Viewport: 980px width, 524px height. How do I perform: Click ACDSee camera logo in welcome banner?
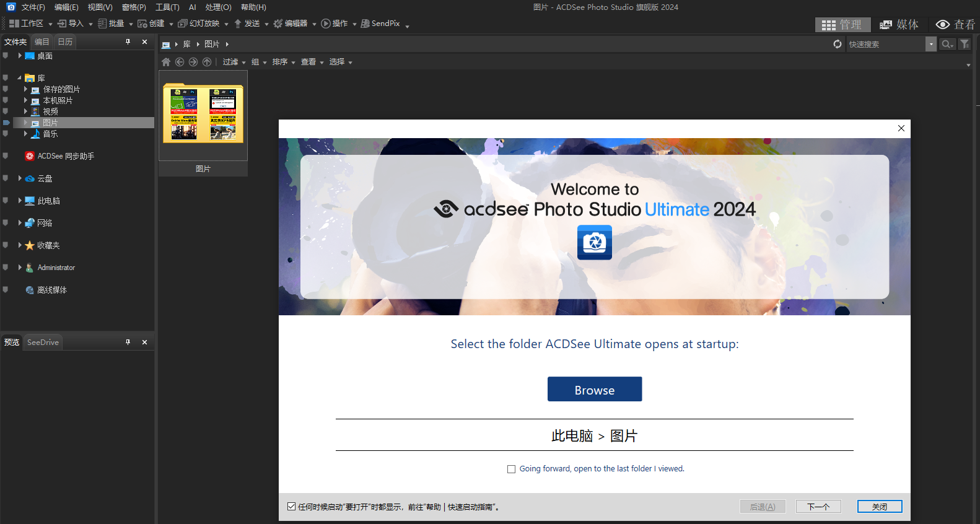point(594,242)
